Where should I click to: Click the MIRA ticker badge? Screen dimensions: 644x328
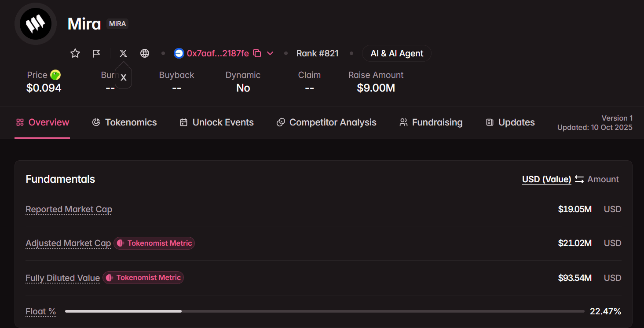[117, 24]
